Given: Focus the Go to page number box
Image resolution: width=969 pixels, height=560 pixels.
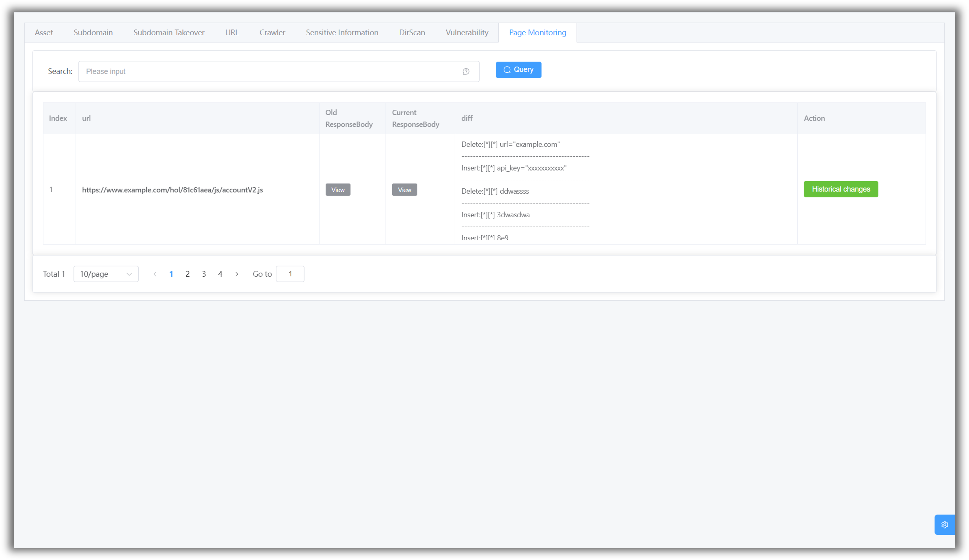Looking at the screenshot, I should 290,274.
